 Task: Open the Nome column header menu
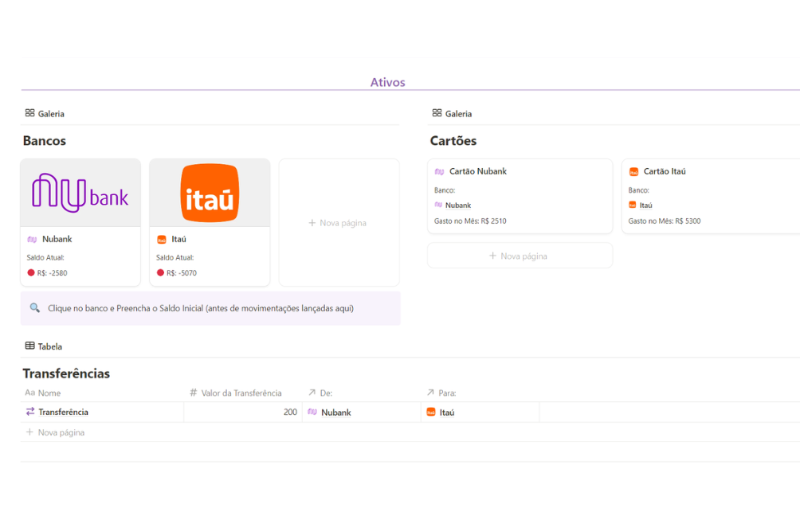pyautogui.click(x=49, y=393)
